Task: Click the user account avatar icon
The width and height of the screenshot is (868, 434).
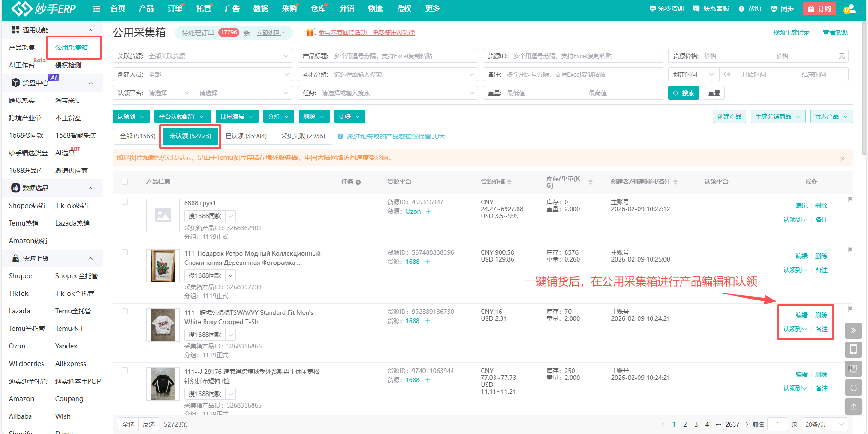Action: click(849, 9)
